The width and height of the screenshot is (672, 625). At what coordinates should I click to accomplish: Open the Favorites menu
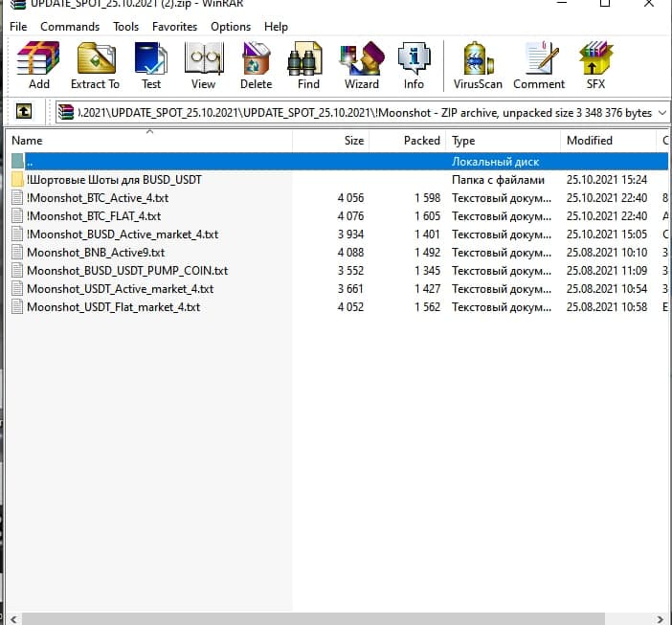[174, 27]
